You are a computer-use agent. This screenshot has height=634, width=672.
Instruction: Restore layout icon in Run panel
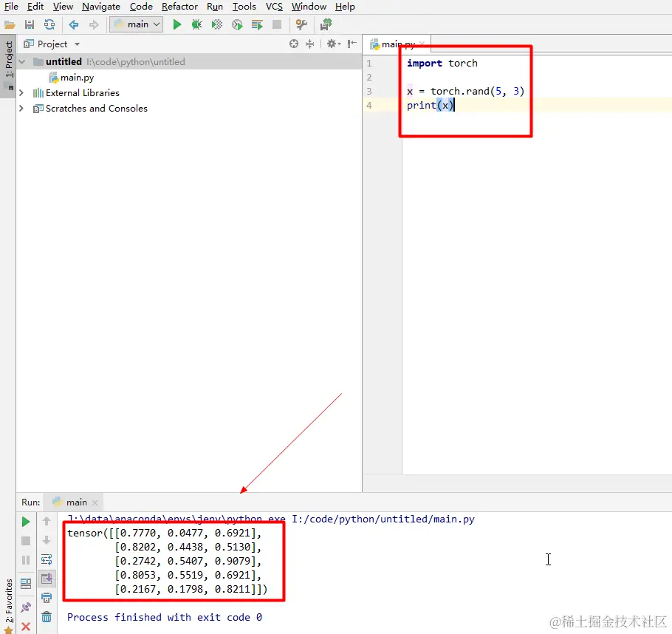(x=26, y=584)
